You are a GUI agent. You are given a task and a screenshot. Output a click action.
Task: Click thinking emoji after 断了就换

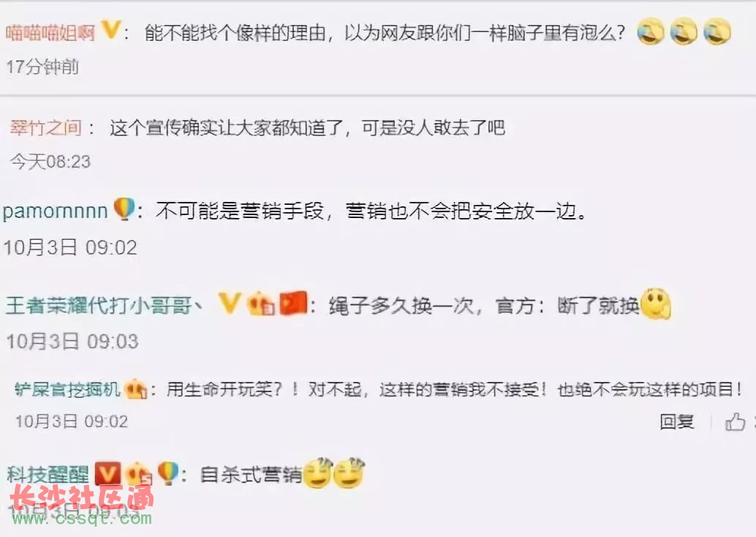pyautogui.click(x=656, y=304)
